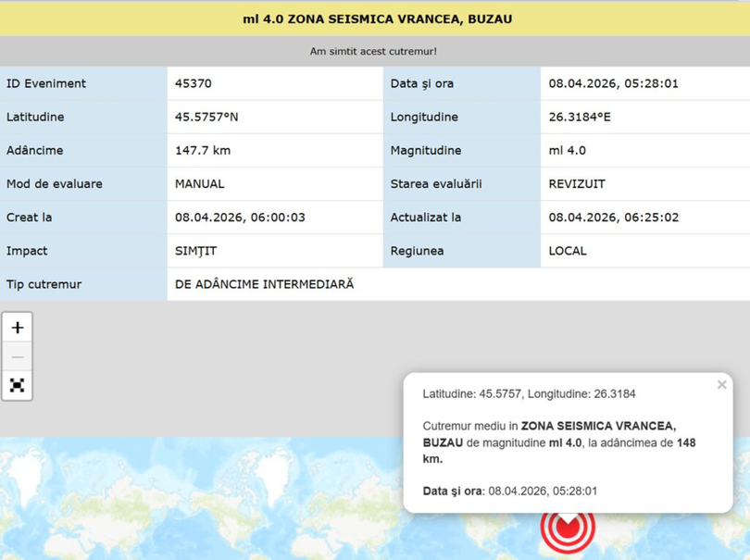
Task: Click popup coordinates text line
Action: point(529,394)
